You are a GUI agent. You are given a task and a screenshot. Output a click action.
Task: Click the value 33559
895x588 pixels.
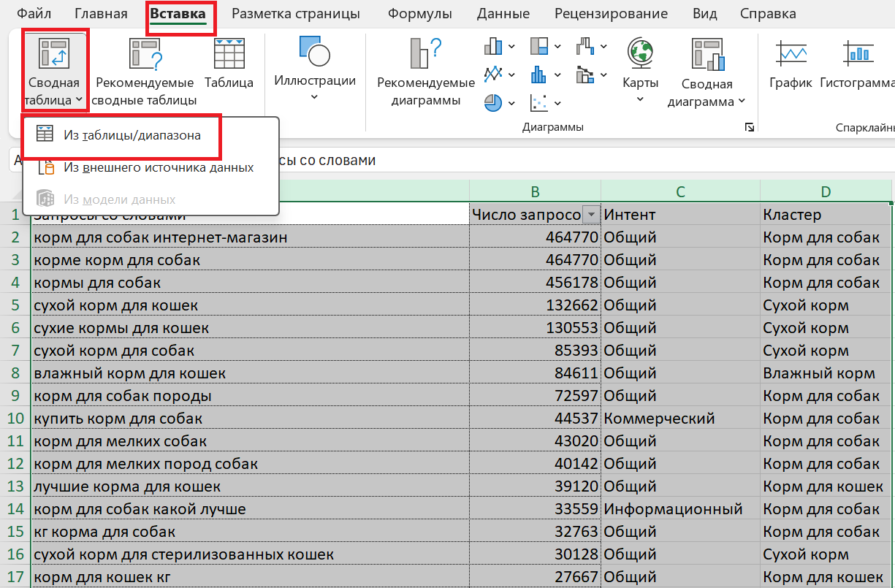pos(535,509)
